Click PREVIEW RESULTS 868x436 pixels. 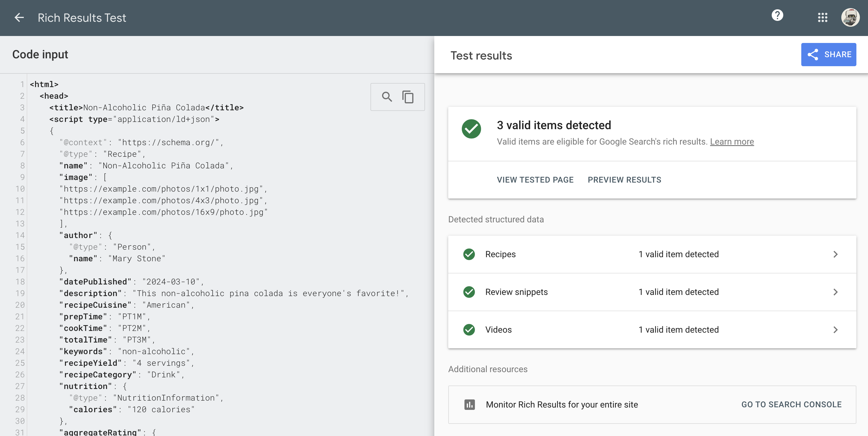pyautogui.click(x=624, y=179)
